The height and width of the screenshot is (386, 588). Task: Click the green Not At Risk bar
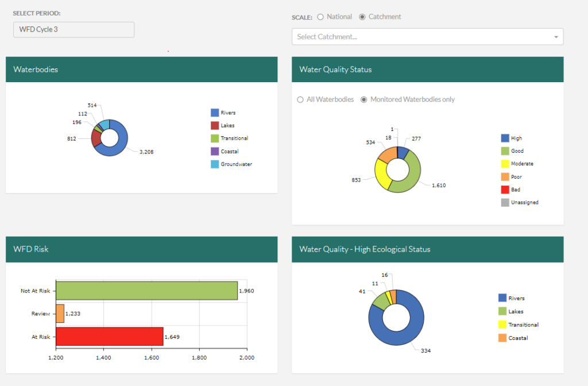coord(146,291)
